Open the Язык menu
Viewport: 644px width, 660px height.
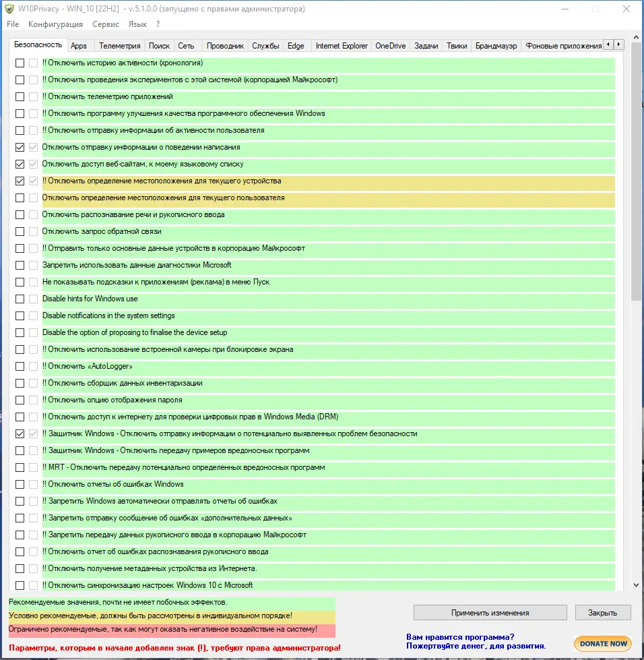tap(137, 24)
